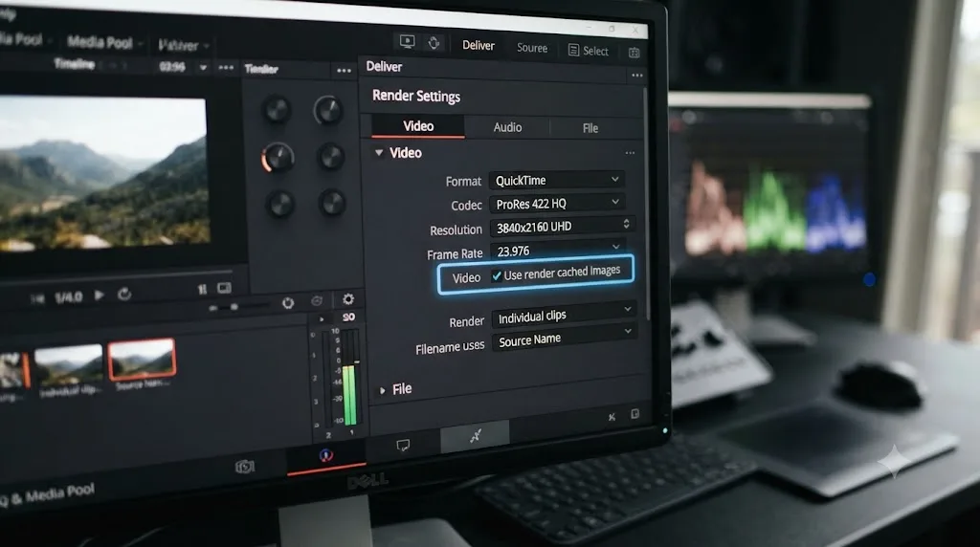Image resolution: width=980 pixels, height=547 pixels.
Task: Click the list icon beside Select
Action: point(573,50)
